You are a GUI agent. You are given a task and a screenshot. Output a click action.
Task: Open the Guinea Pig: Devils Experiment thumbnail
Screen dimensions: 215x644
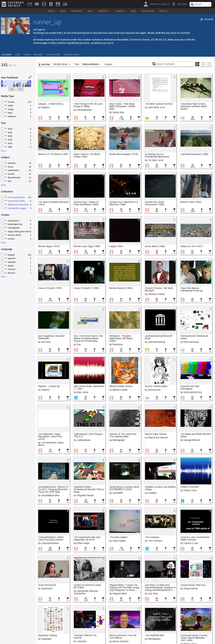tap(160, 186)
